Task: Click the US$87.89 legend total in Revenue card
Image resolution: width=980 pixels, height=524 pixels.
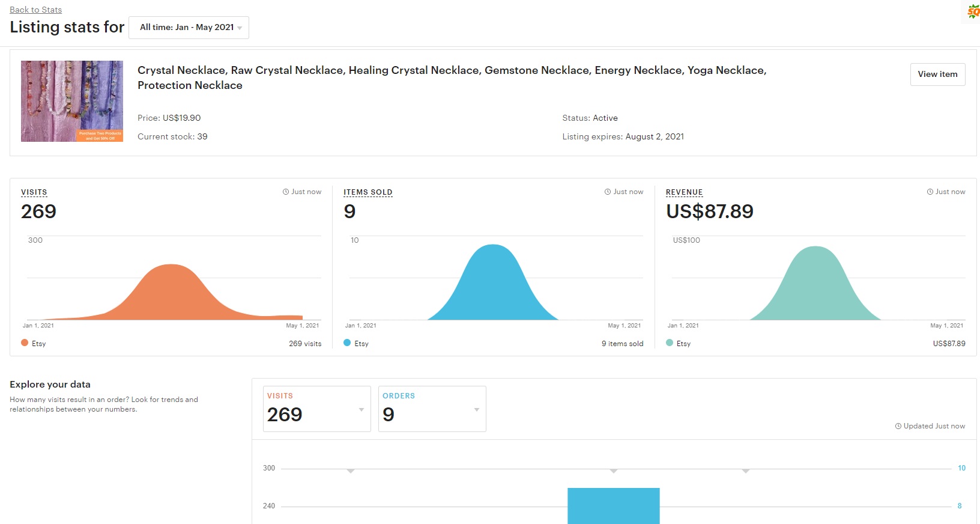Action: pyautogui.click(x=949, y=344)
